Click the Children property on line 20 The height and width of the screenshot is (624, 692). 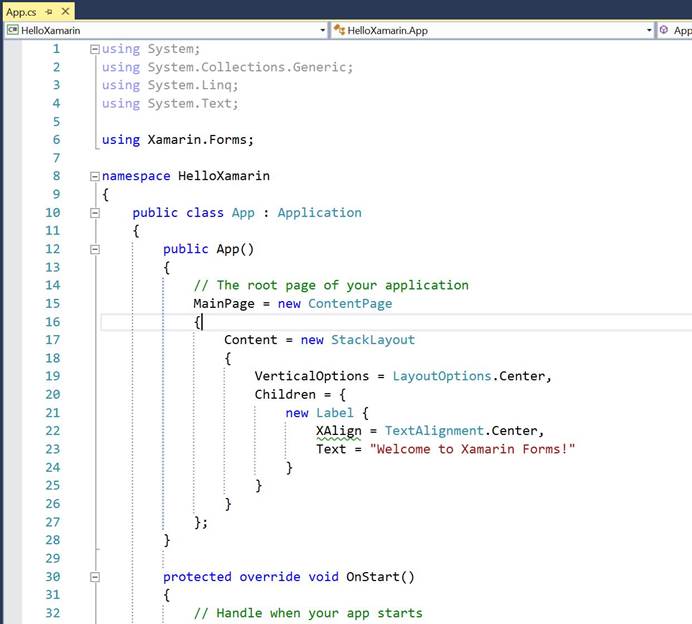pos(285,395)
